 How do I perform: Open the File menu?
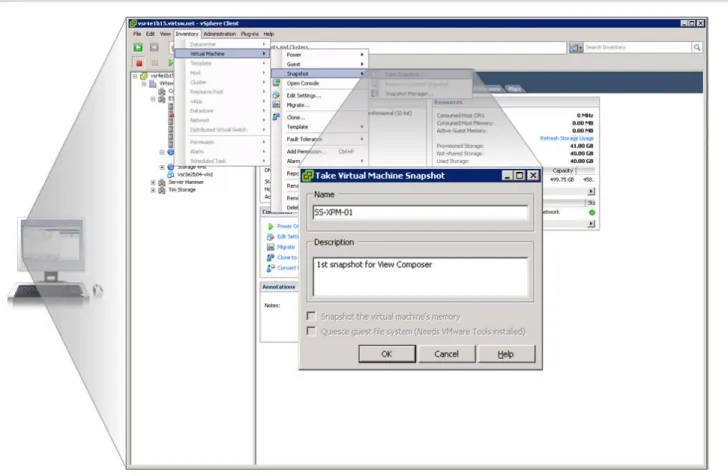coord(137,34)
